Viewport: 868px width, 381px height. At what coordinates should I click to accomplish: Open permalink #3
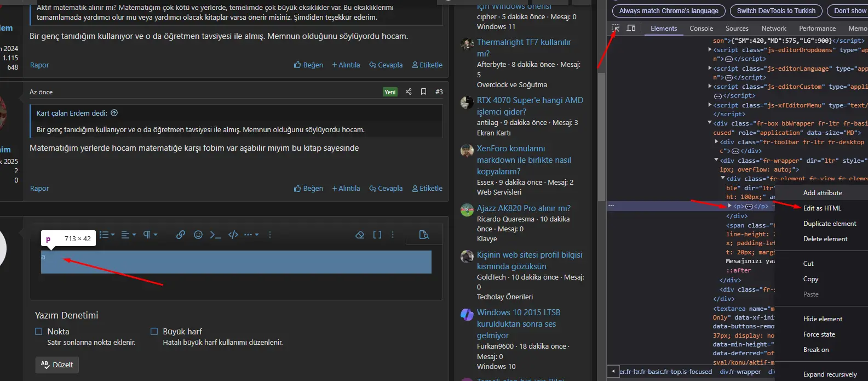(x=439, y=92)
